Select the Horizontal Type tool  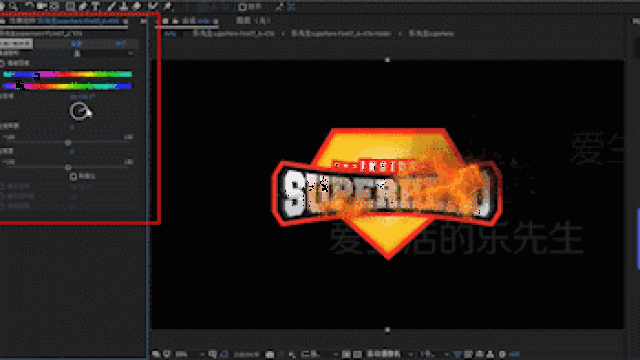point(96,6)
